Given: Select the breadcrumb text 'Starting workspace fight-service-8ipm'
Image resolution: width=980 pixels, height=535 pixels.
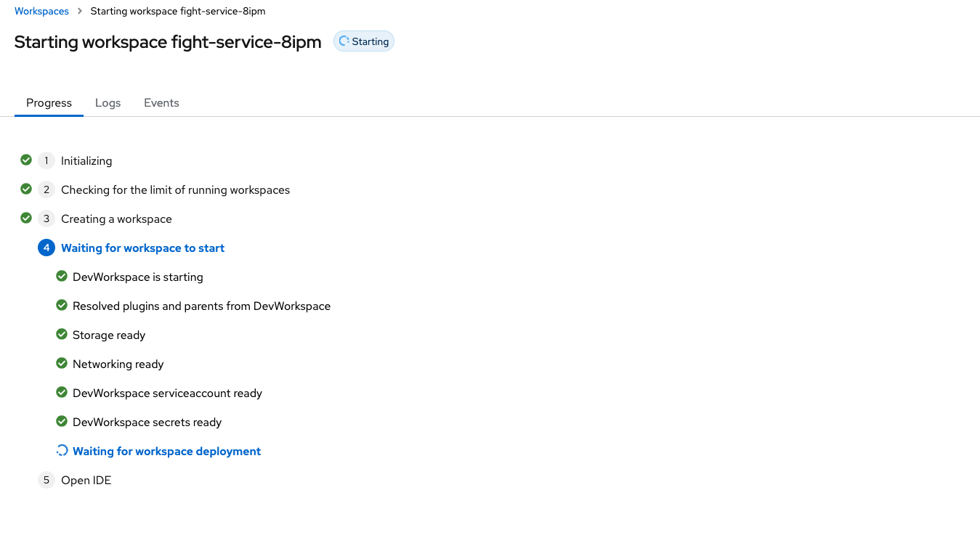Looking at the screenshot, I should [x=178, y=11].
